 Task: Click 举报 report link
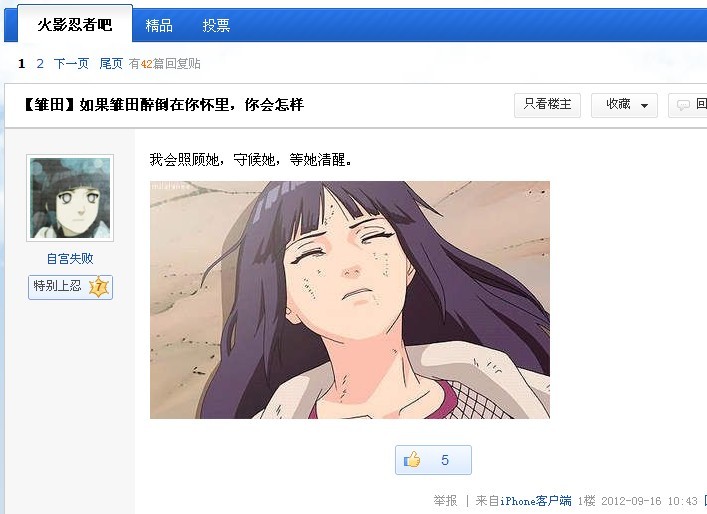(x=445, y=500)
